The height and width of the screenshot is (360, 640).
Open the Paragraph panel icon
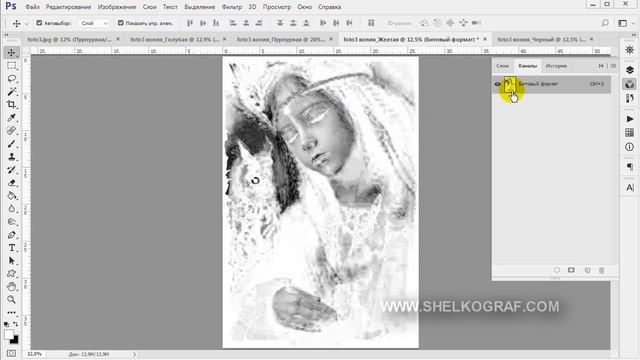[x=629, y=167]
